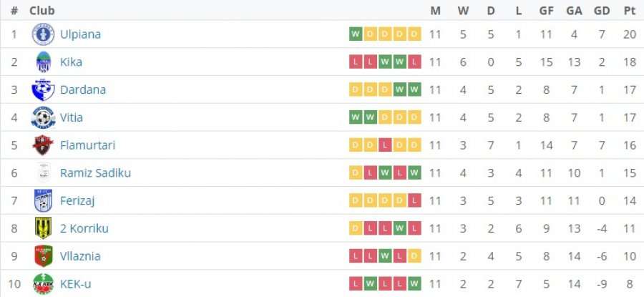This screenshot has height=297, width=644.
Task: Click Dardana's last green W form badge
Action: (414, 89)
